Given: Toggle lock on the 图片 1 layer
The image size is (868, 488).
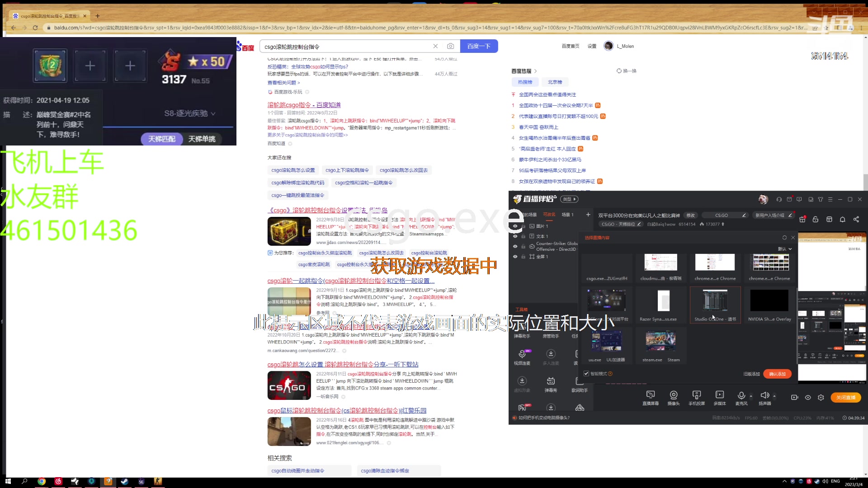Looking at the screenshot, I should point(524,226).
